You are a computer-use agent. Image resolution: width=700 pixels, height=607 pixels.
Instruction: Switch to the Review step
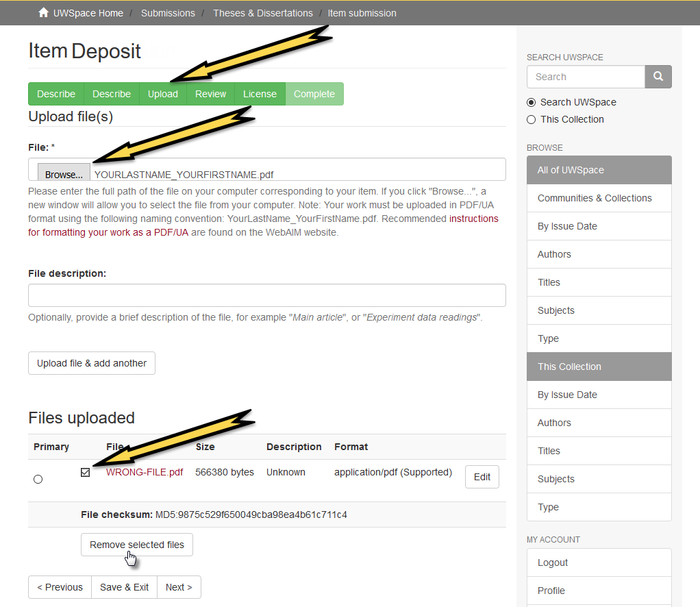tap(210, 94)
